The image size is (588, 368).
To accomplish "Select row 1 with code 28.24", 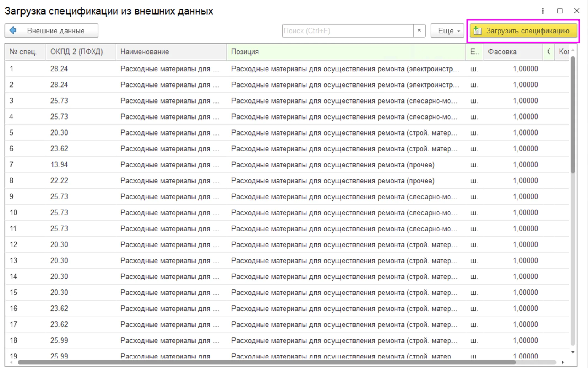I will click(287, 69).
